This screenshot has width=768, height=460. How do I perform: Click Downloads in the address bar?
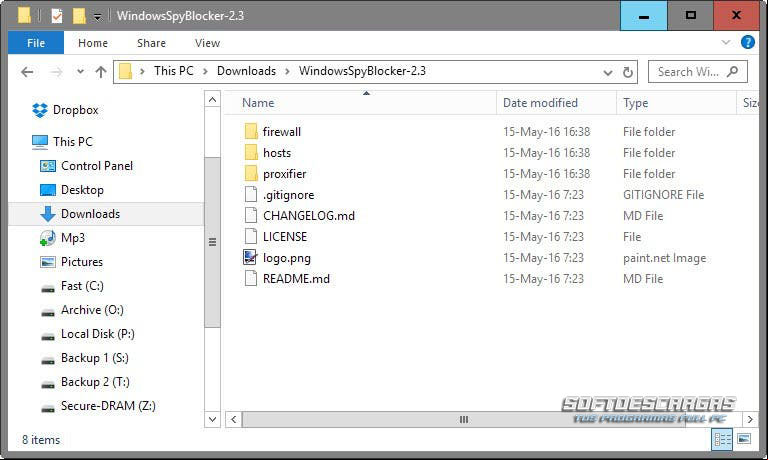pos(246,71)
